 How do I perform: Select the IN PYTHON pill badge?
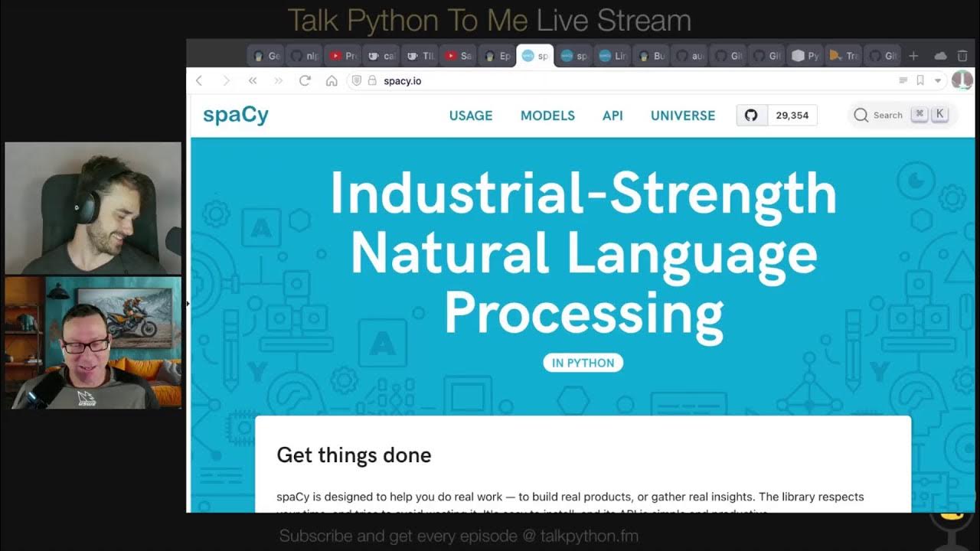[x=583, y=363]
